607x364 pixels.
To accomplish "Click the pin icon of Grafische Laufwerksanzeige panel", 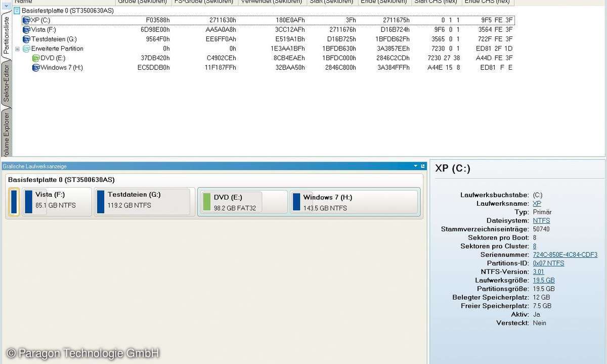I will click(423, 166).
